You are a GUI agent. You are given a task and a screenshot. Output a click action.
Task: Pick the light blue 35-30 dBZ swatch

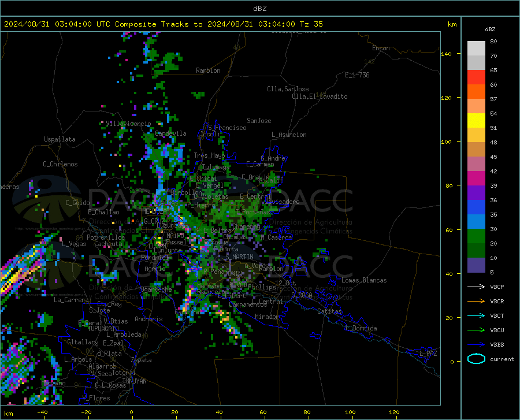(x=476, y=222)
